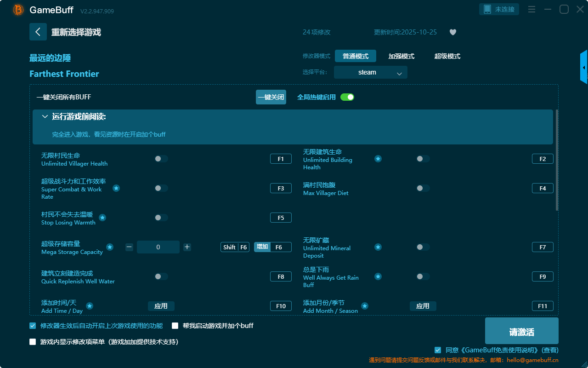
Task: Collapse the read-before-running section chevron
Action: pos(45,117)
